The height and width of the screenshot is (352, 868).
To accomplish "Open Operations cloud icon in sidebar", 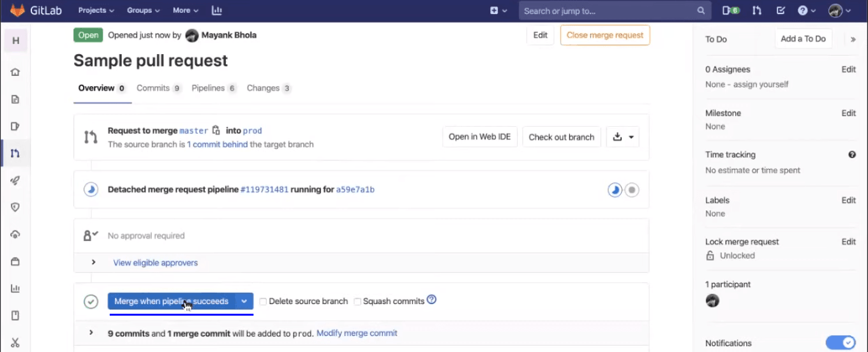I will coord(15,234).
